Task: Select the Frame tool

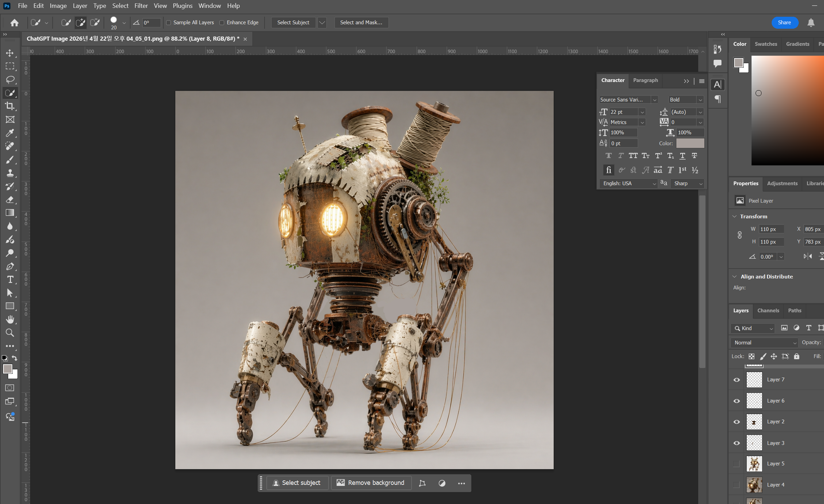Action: 10,120
